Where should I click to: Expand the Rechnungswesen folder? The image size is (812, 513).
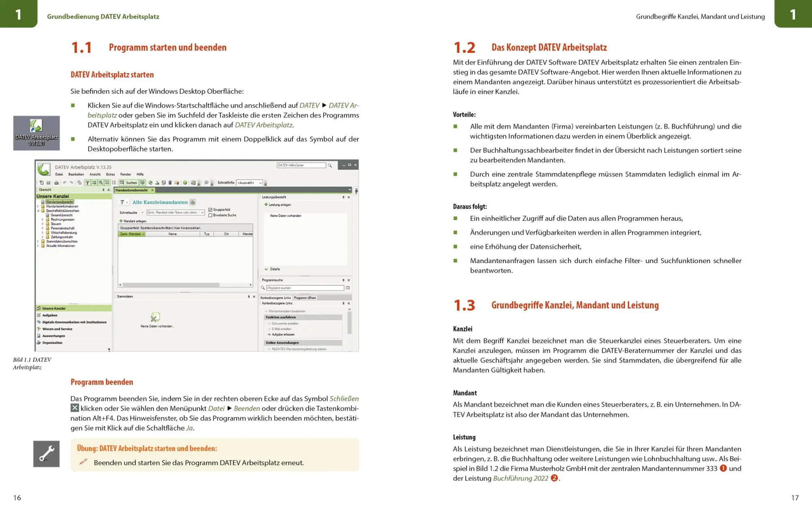click(x=43, y=219)
